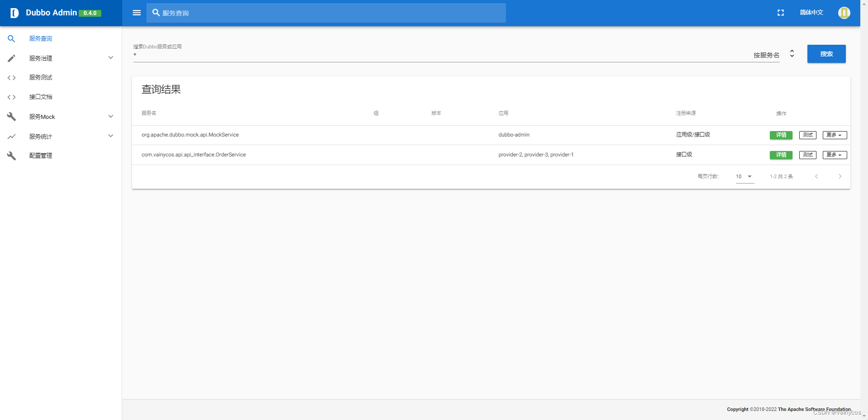Click the 每页行数 label

tap(708, 176)
